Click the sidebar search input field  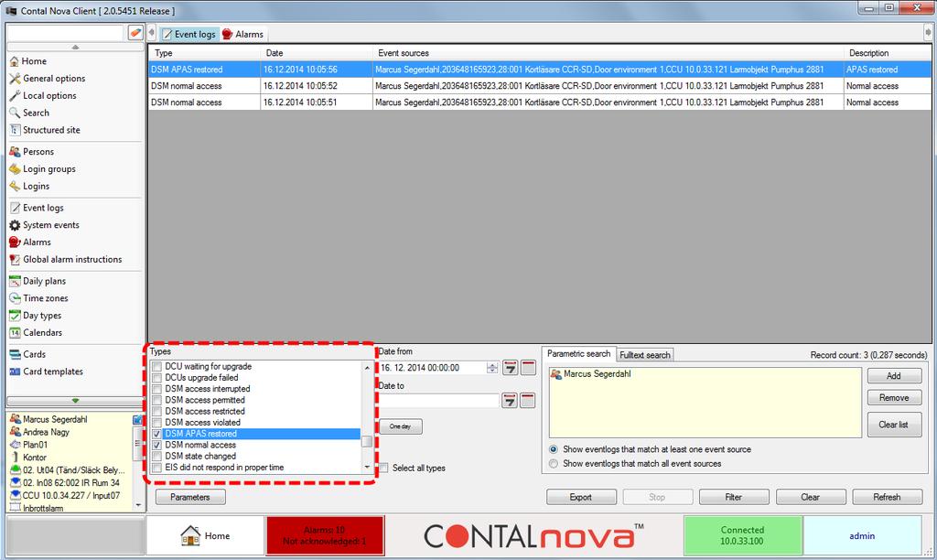(x=65, y=34)
